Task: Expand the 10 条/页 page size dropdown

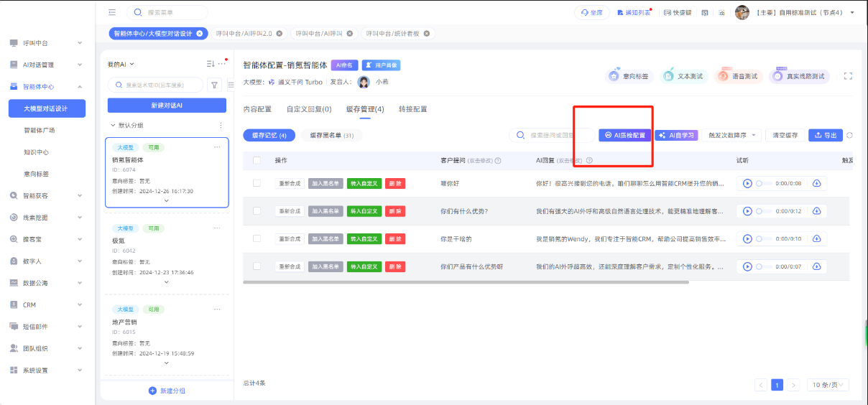Action: point(827,385)
